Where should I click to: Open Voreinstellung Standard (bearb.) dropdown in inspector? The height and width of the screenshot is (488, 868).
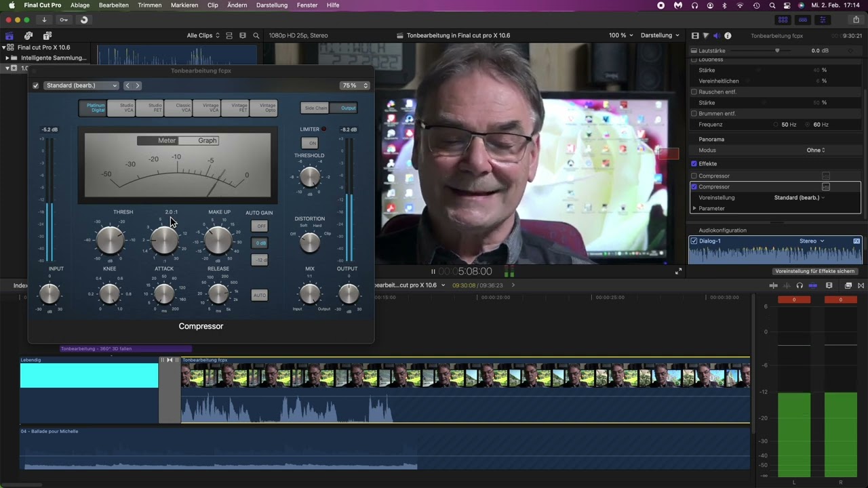(800, 197)
